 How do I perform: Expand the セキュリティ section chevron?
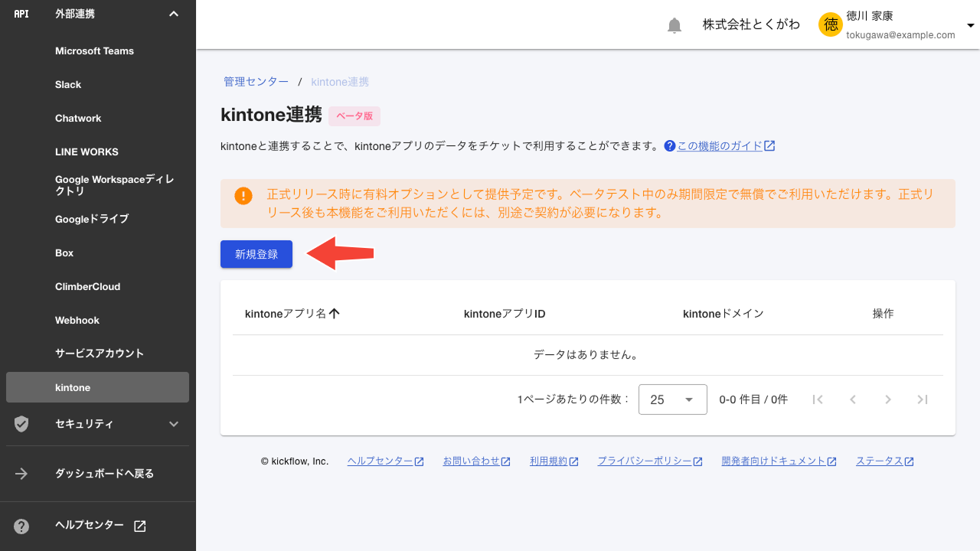point(174,424)
